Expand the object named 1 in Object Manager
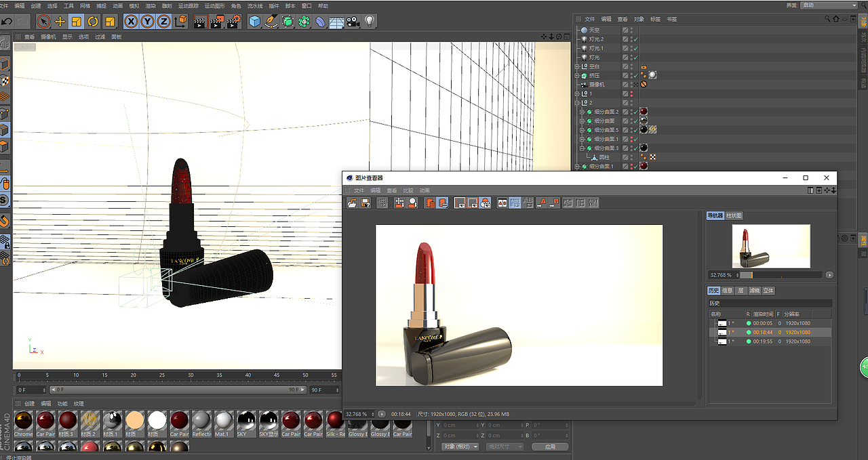Viewport: 868px width, 460px height. [x=577, y=94]
